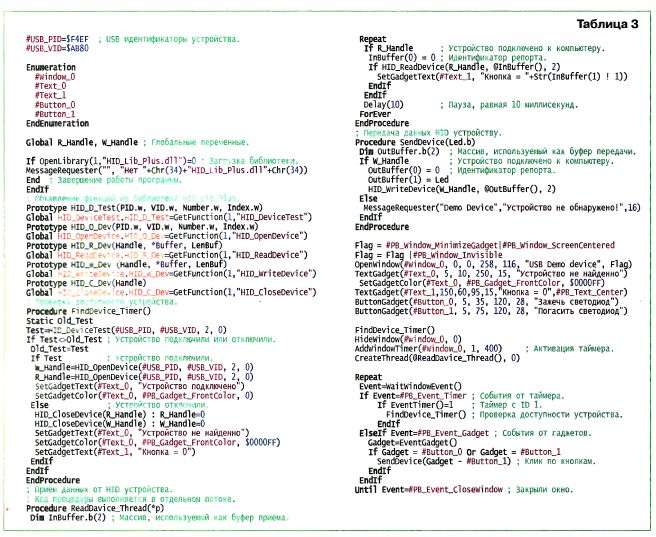Screen dimensions: 656x537
Task: Select the Static Old_Test line
Action: pos(62,350)
